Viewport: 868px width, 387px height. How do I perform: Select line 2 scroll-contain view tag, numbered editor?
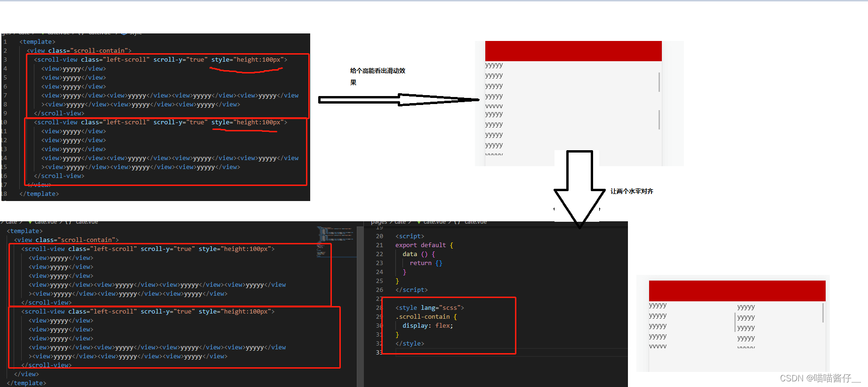click(x=79, y=51)
